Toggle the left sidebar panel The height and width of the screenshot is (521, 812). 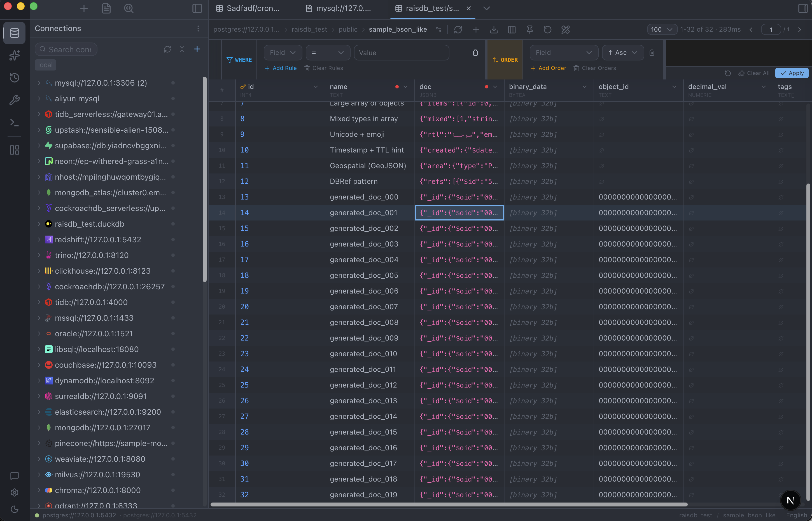point(197,8)
